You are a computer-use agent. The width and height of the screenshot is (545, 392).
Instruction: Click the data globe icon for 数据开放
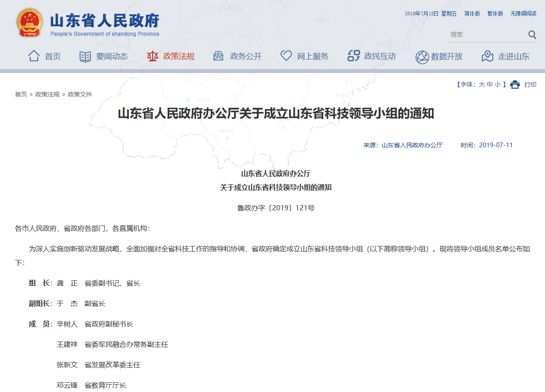click(421, 56)
